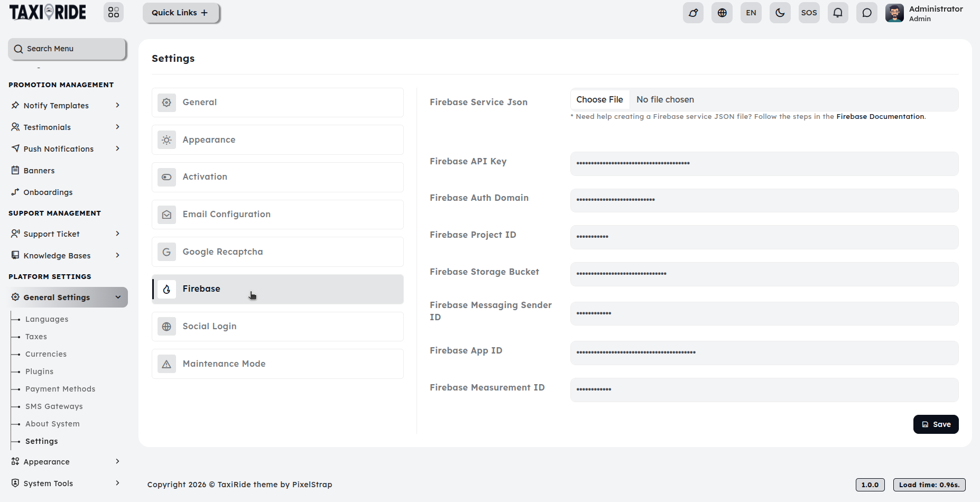Toggle dark mode moon icon

point(780,13)
